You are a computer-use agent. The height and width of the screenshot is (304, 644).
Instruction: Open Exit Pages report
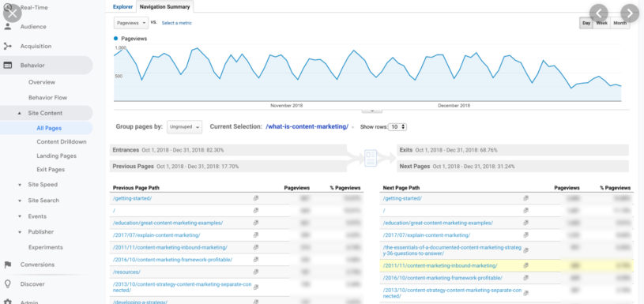tap(51, 170)
